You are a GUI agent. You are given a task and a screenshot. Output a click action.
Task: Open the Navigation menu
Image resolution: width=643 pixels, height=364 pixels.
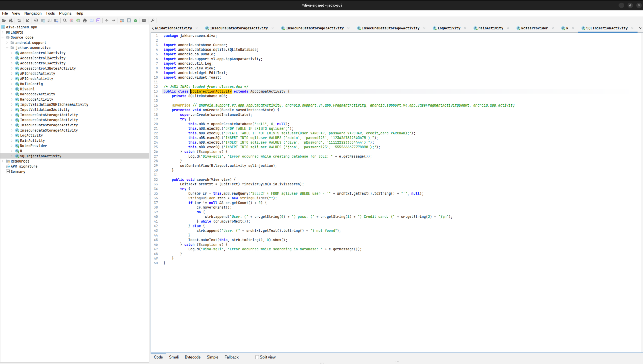(x=33, y=13)
